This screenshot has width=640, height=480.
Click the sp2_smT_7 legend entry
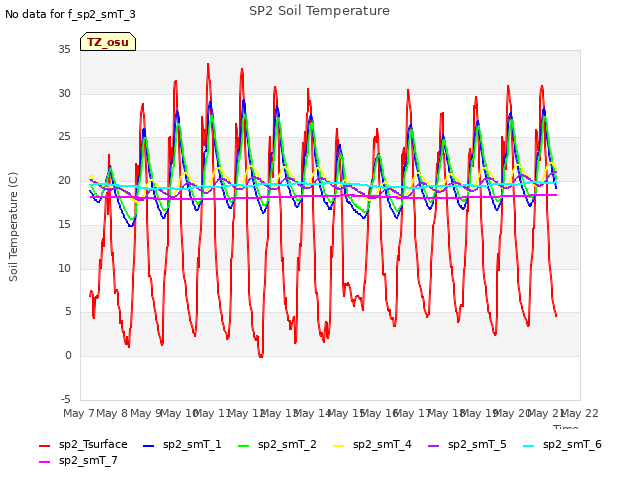pos(78,461)
